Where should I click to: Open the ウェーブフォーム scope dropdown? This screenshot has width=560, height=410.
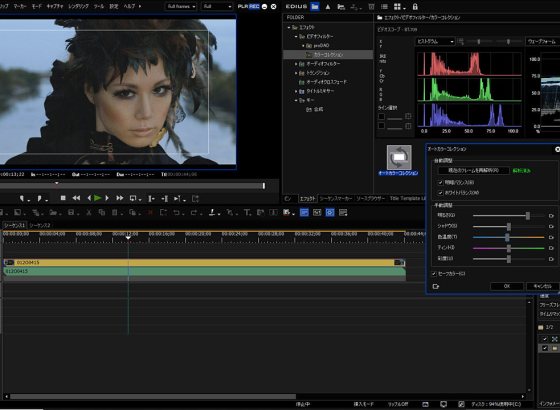[x=543, y=41]
